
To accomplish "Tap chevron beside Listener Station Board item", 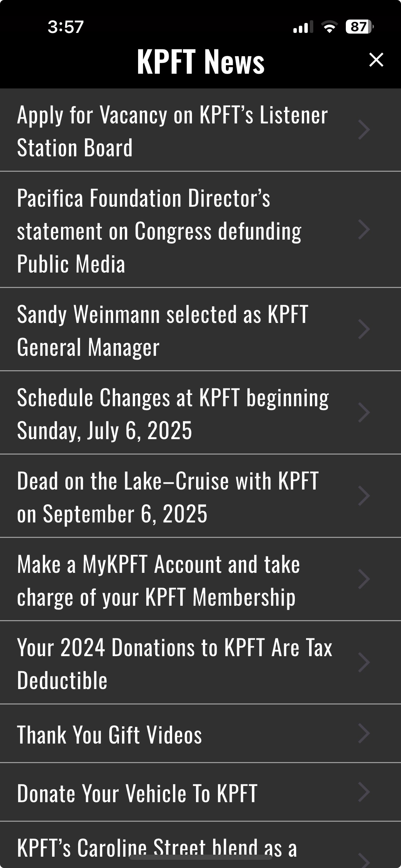I will pyautogui.click(x=364, y=130).
